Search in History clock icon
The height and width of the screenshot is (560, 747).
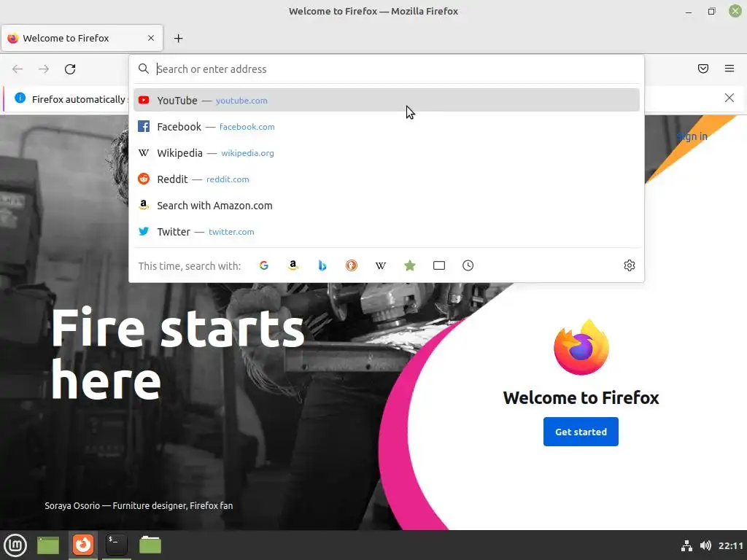point(468,265)
